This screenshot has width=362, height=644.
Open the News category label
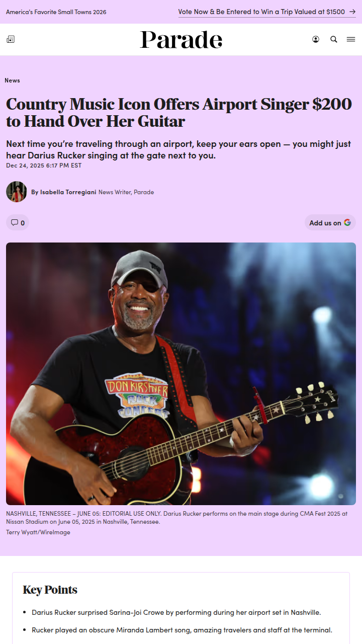click(12, 80)
